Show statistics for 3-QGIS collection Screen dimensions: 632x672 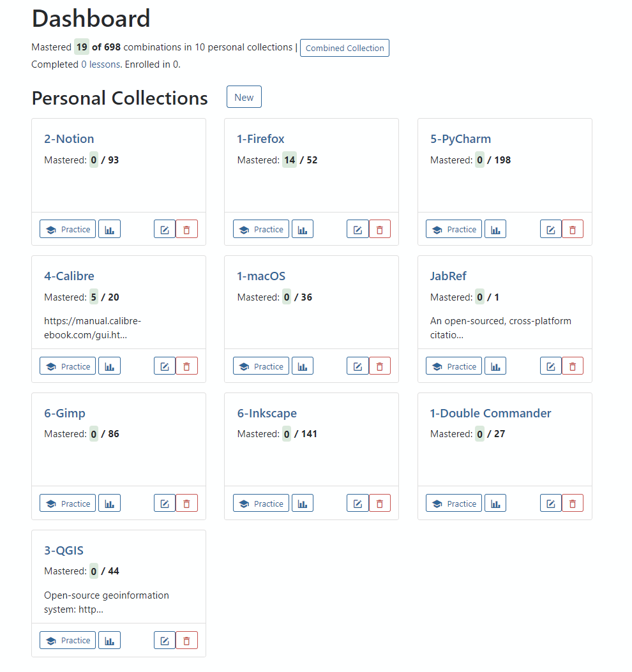[x=109, y=640]
